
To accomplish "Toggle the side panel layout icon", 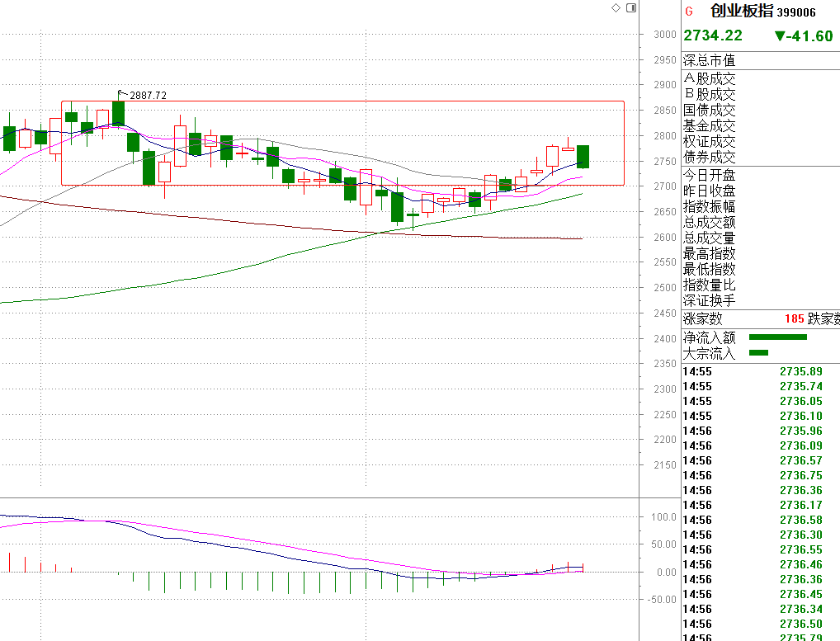I will tap(631, 7).
